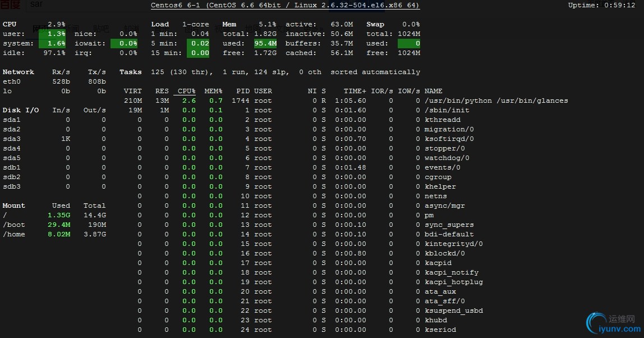Click the IOW/s column header
Screen dimensions: 644x338
pyautogui.click(x=408, y=91)
